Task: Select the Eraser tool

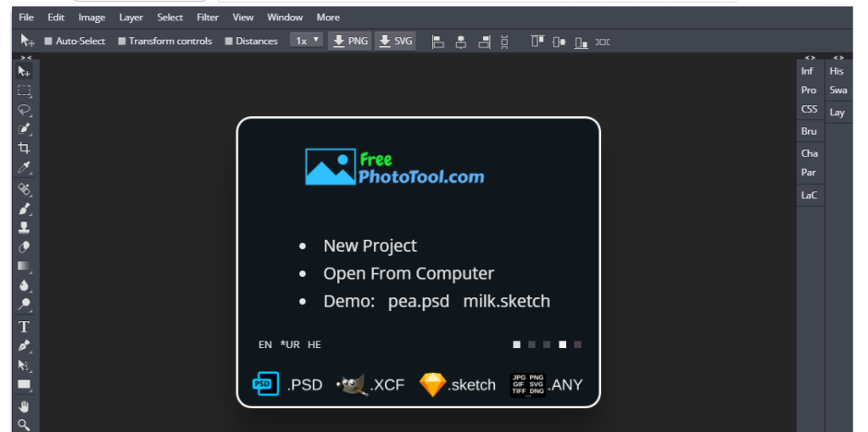Action: 24,246
